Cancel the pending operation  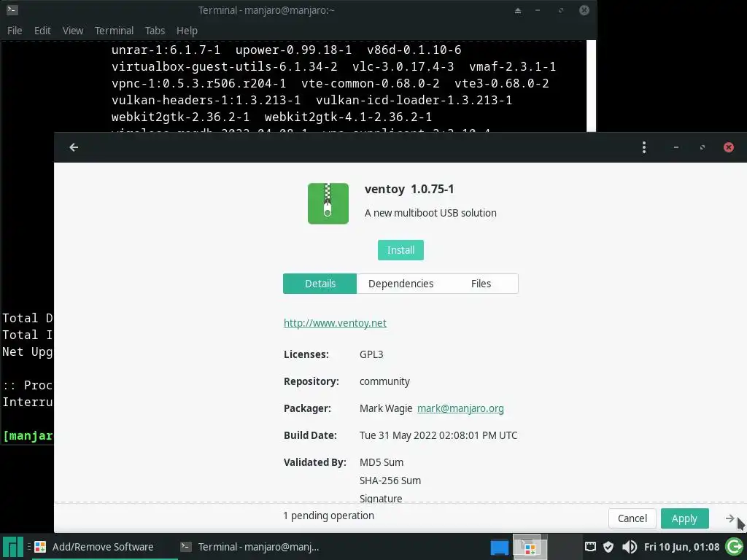[x=632, y=518]
